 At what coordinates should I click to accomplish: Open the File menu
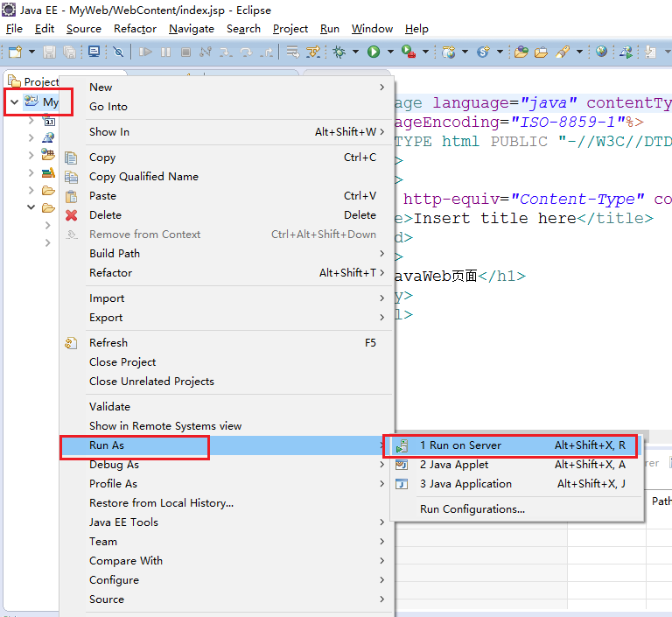14,29
